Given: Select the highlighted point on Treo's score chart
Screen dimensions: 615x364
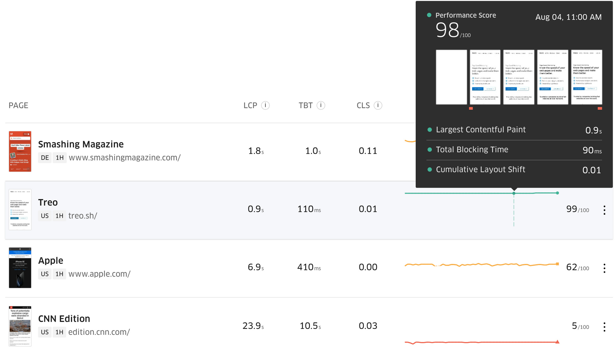Looking at the screenshot, I should [x=514, y=193].
